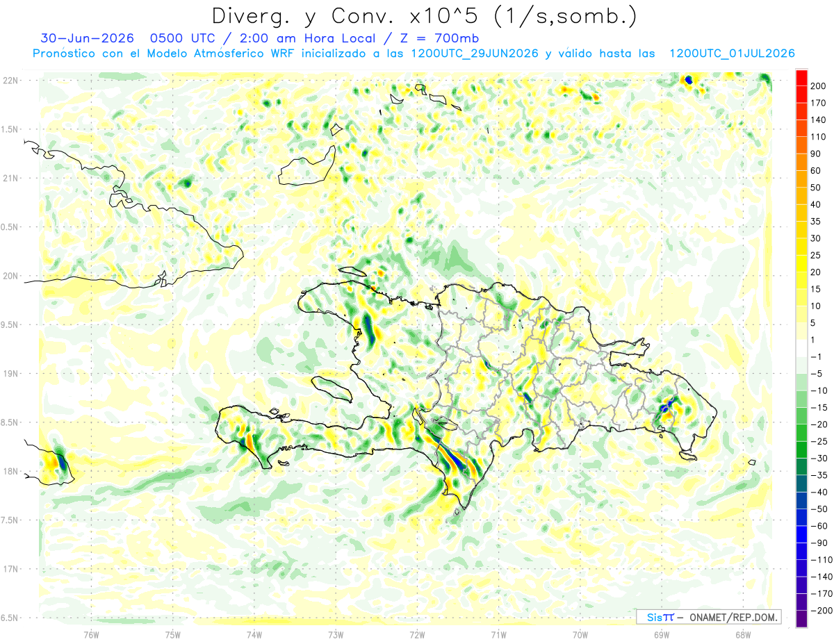Image resolution: width=834 pixels, height=644 pixels.
Task: Click the positive '35' color bar value
Action: click(815, 221)
